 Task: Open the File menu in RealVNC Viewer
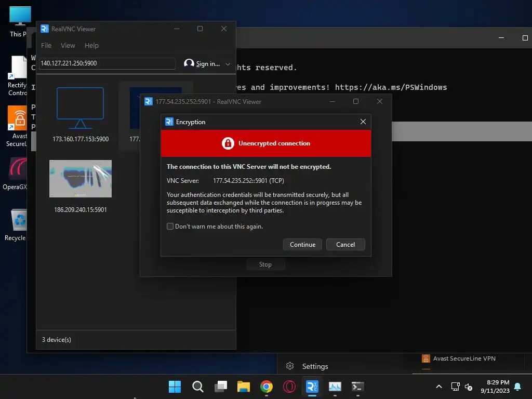(x=46, y=46)
